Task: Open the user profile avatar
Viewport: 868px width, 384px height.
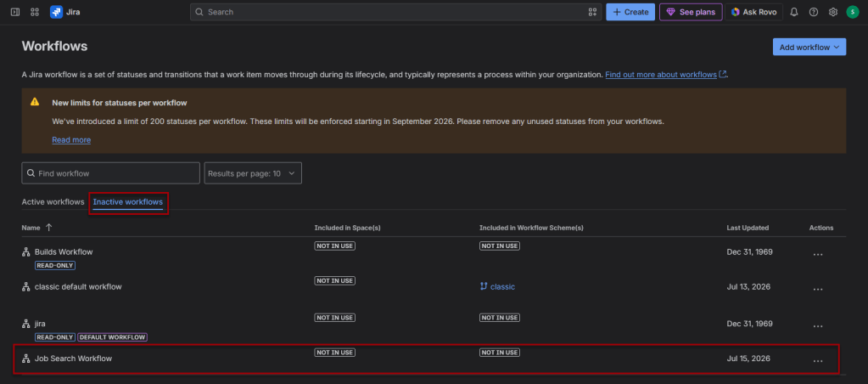Action: (x=853, y=12)
